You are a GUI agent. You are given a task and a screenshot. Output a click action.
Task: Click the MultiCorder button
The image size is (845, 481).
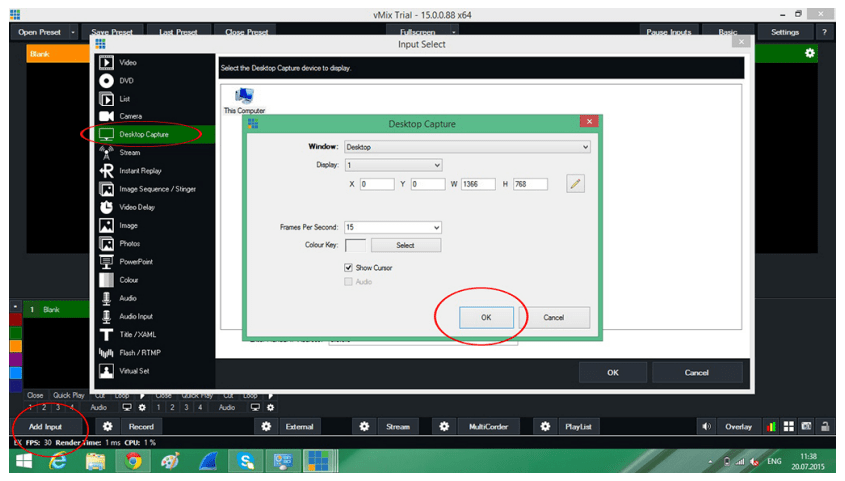tap(488, 427)
